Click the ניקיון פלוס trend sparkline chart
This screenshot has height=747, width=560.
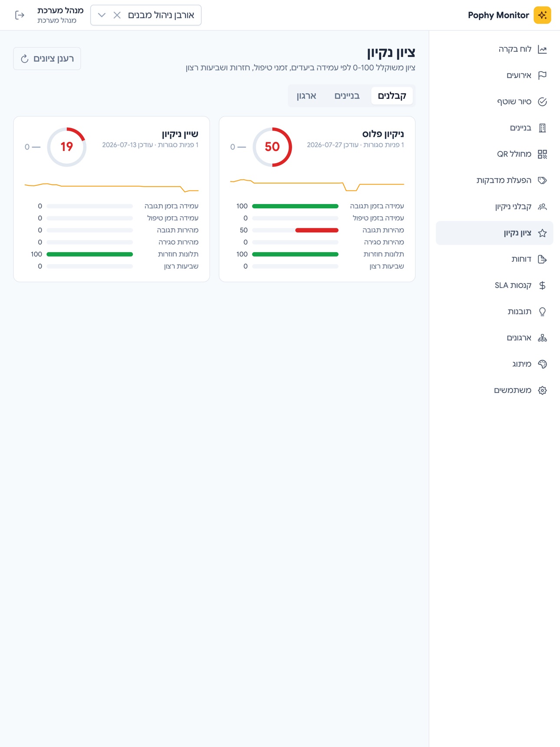pos(317,184)
